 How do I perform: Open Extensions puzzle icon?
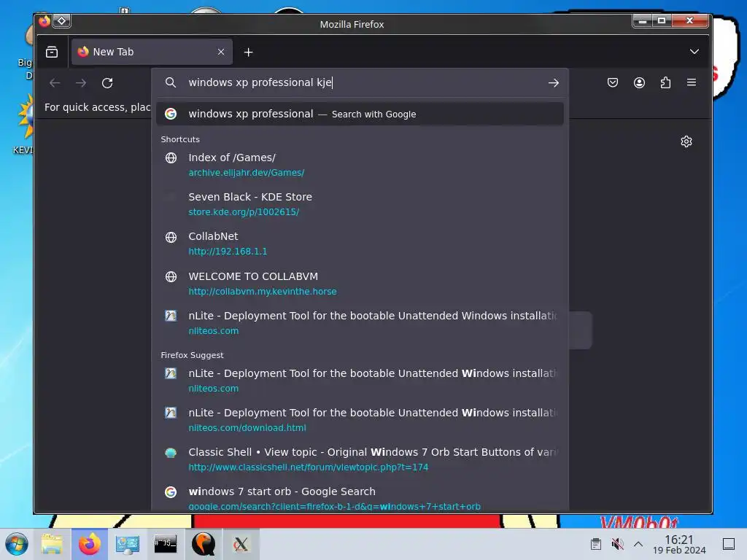click(665, 83)
